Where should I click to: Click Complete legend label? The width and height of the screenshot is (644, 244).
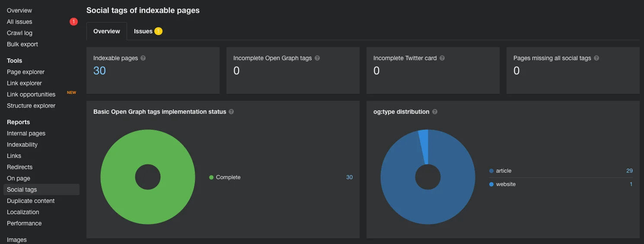click(228, 177)
